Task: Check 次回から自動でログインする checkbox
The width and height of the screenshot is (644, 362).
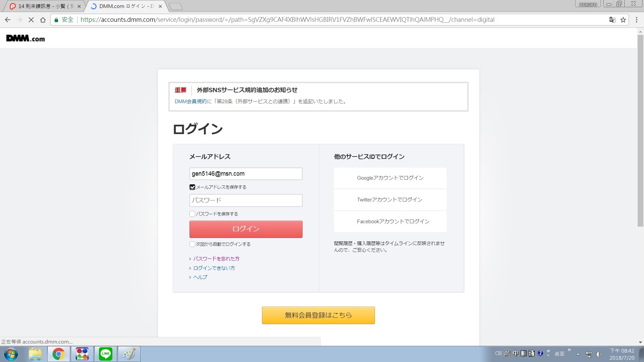Action: click(x=193, y=244)
